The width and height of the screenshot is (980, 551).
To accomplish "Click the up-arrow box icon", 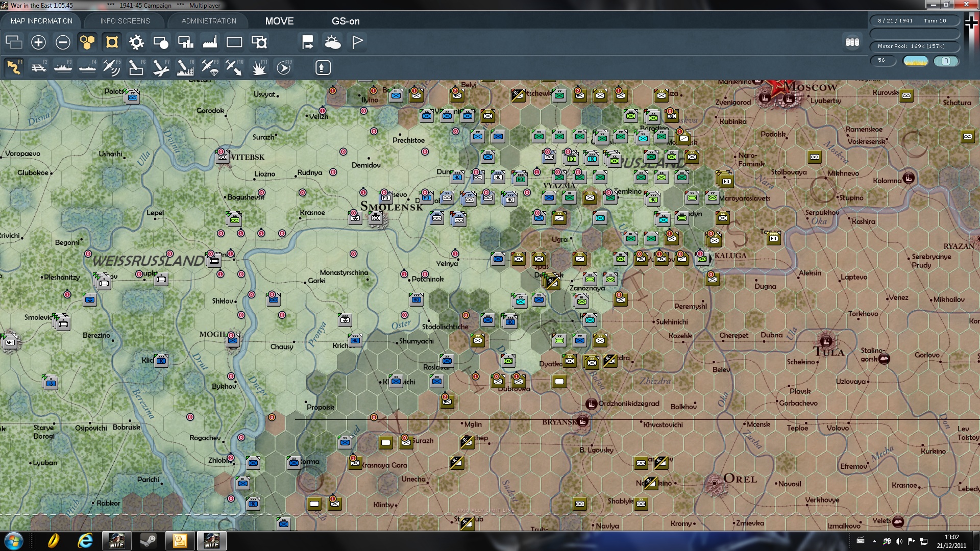I will tap(323, 67).
